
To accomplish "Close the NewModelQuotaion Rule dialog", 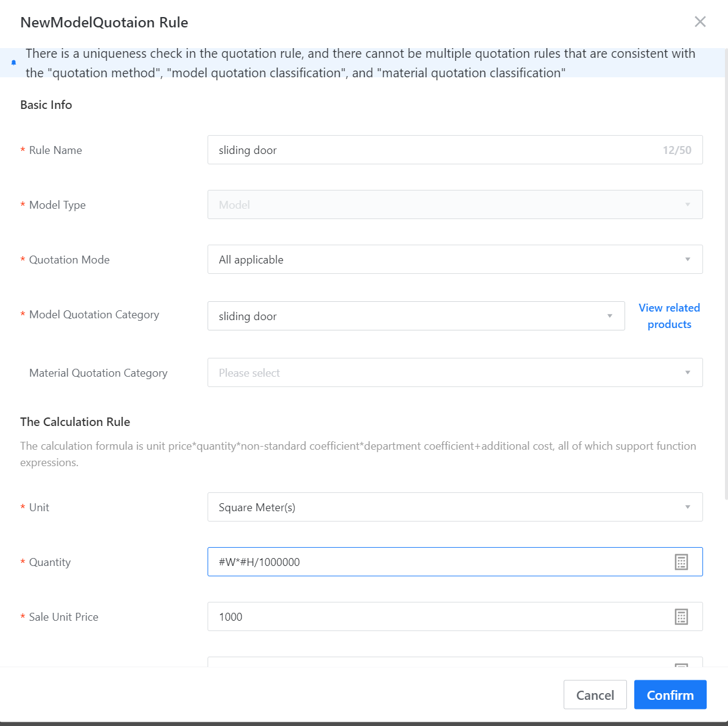I will pos(700,22).
